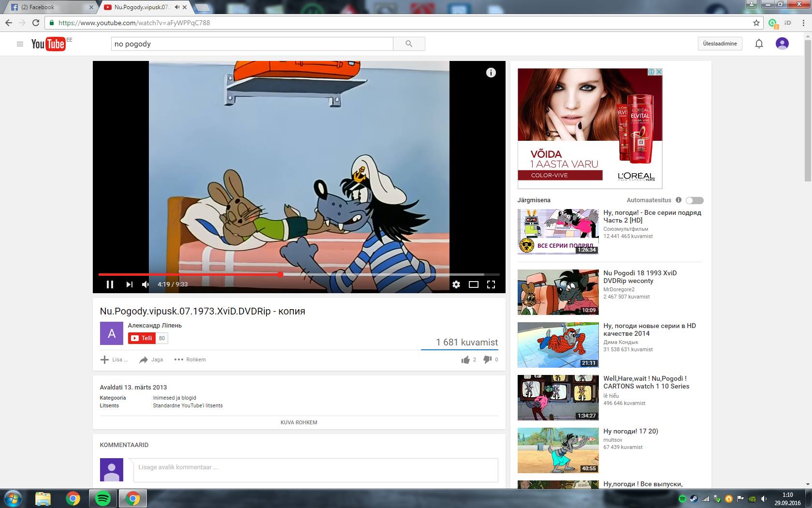
Task: Bookmark this page with the star
Action: 756,23
